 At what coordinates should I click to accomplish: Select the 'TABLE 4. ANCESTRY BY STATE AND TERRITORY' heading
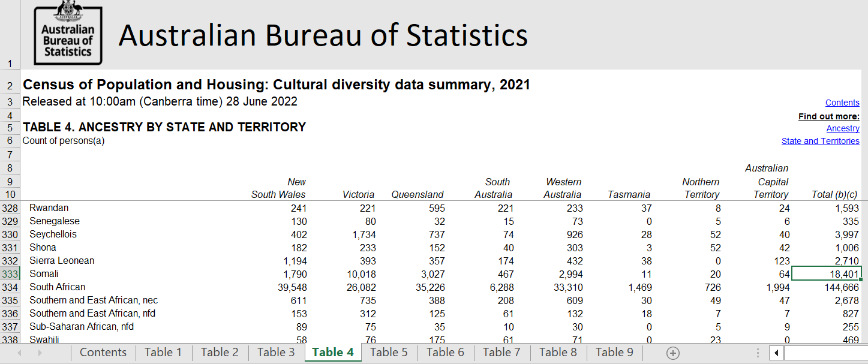pyautogui.click(x=164, y=127)
